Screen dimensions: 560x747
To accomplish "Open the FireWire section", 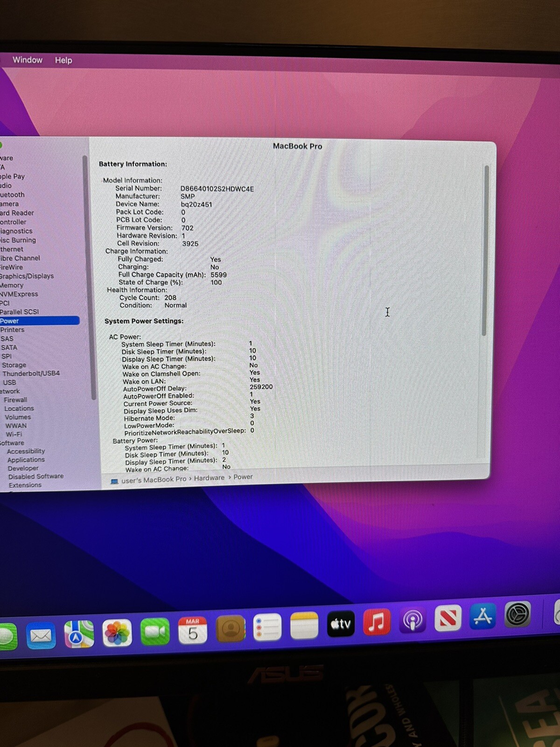I will coord(12,267).
